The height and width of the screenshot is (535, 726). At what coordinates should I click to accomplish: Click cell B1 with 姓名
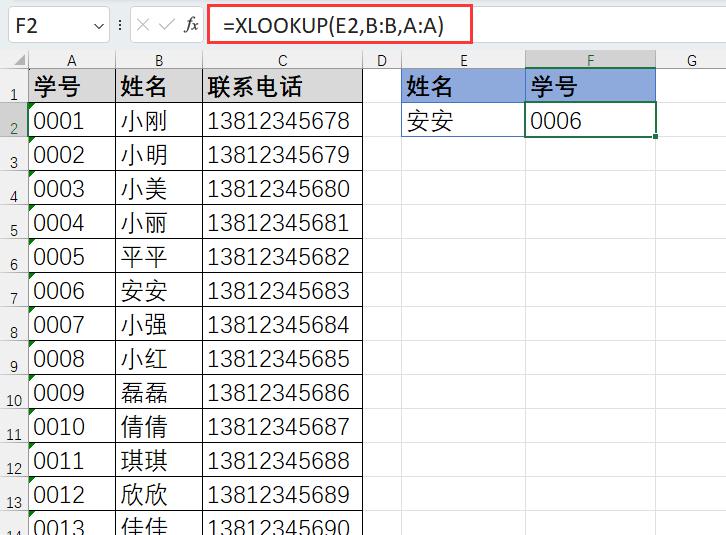159,86
